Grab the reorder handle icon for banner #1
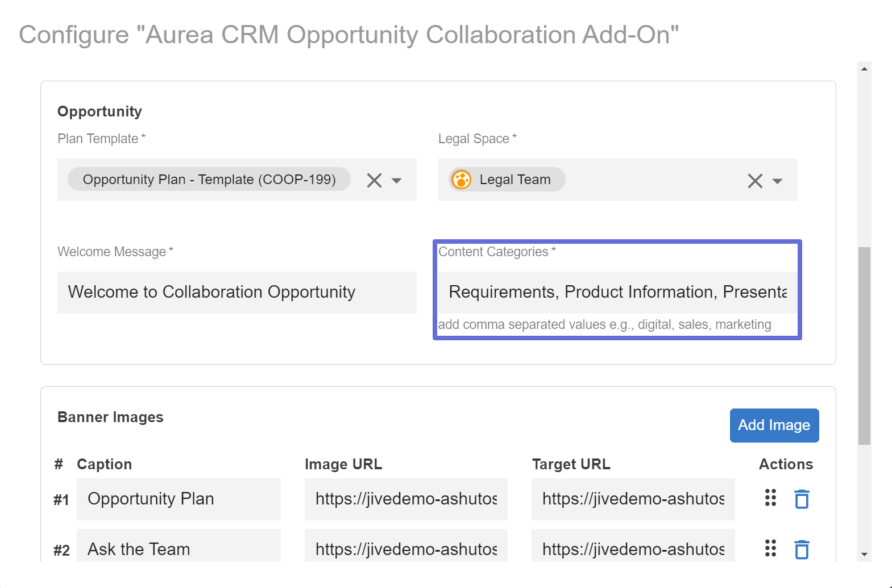Image resolution: width=892 pixels, height=588 pixels. coord(770,498)
